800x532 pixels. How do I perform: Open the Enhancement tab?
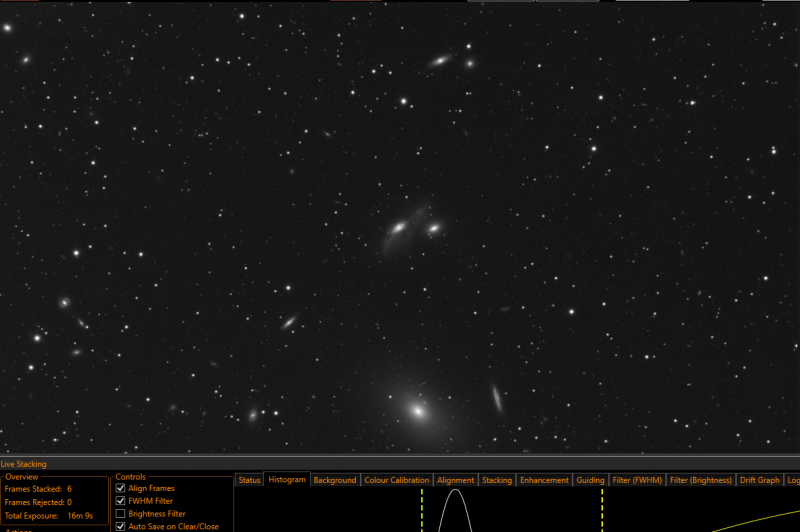(544, 480)
